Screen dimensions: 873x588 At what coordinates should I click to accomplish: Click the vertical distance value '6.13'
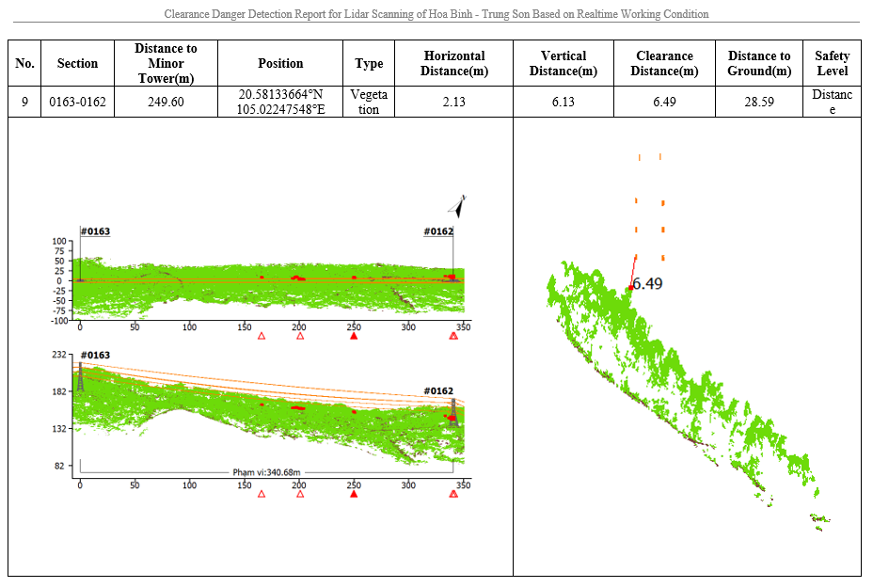pos(563,102)
